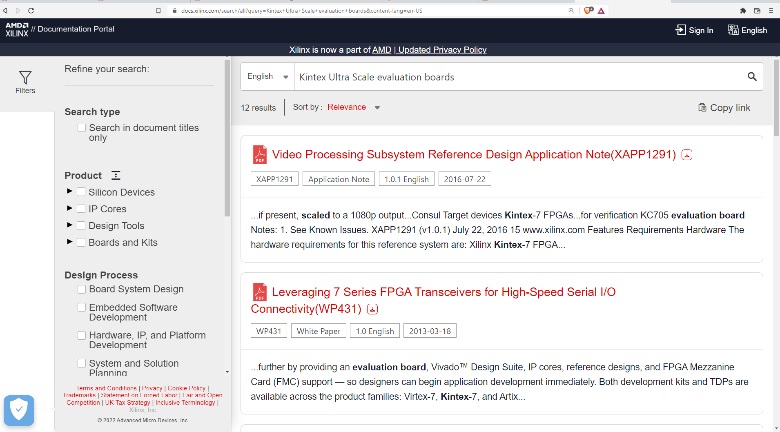Click sidebar scroll down arrow
Viewport: 780px width, 432px height.
tap(227, 372)
